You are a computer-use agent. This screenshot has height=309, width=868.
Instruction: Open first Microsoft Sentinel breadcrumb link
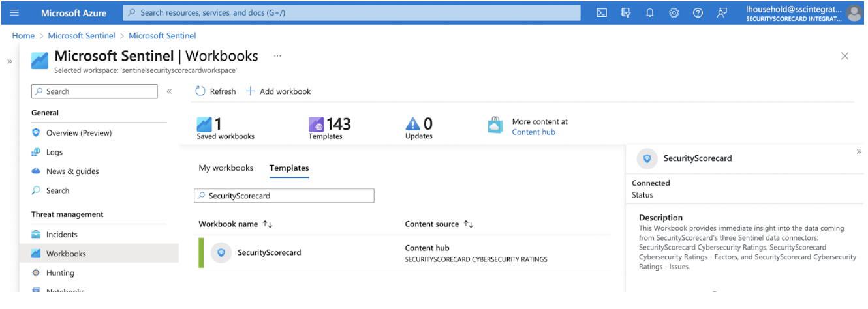coord(82,36)
